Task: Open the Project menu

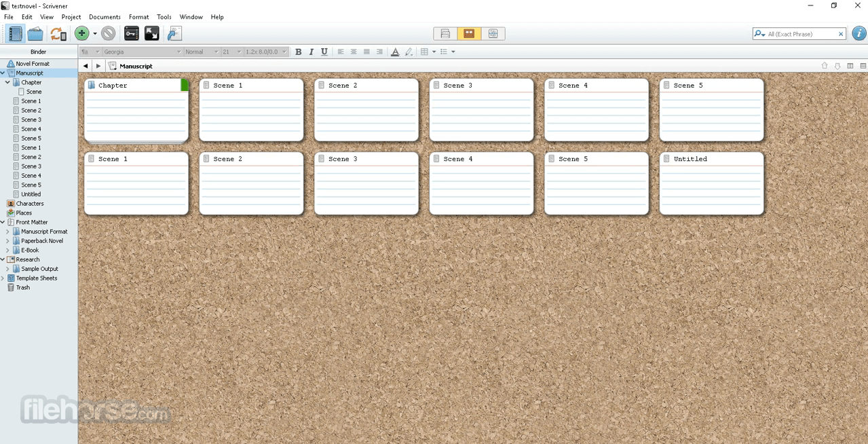Action: tap(71, 17)
